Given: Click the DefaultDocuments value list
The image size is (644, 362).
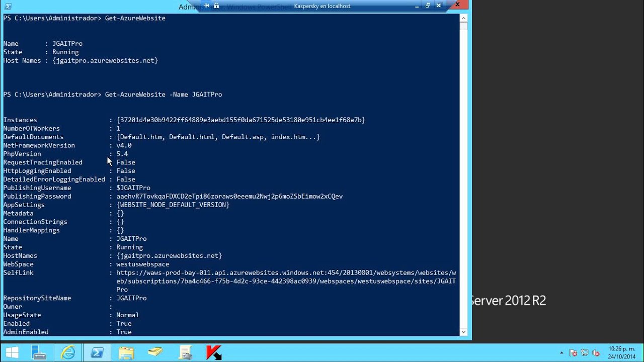Looking at the screenshot, I should pos(218,137).
